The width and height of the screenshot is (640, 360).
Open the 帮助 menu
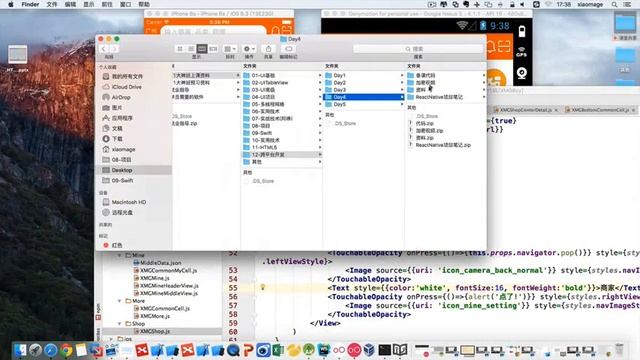(x=144, y=4)
